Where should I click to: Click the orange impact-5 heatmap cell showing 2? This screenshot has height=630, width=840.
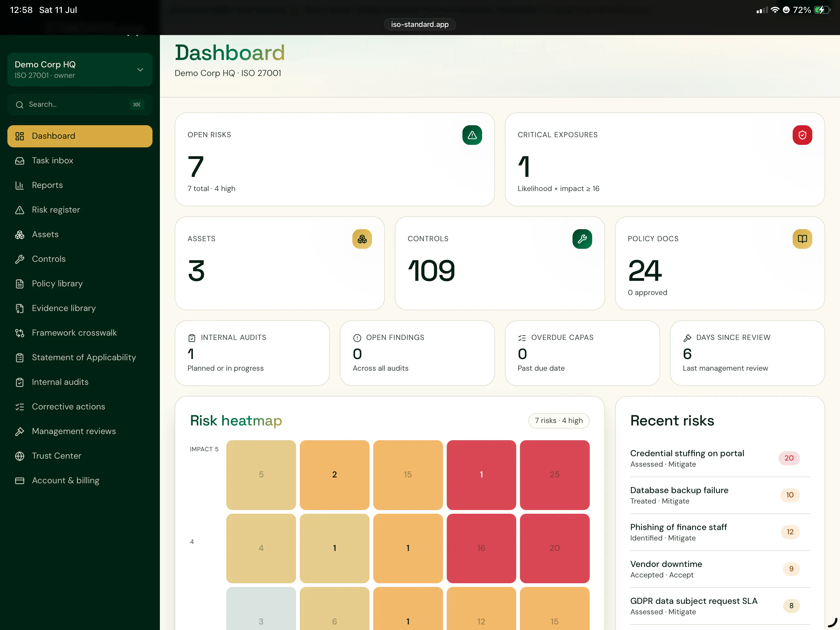click(334, 475)
